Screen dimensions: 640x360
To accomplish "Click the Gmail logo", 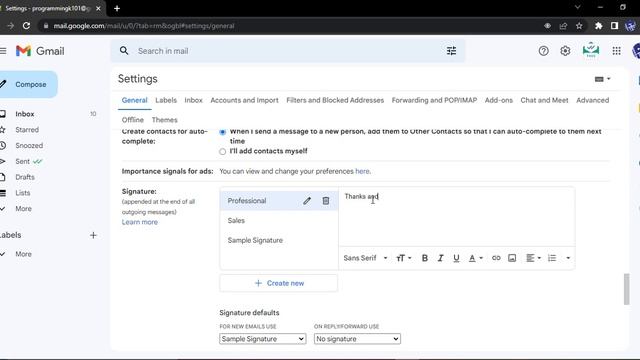I will point(40,51).
